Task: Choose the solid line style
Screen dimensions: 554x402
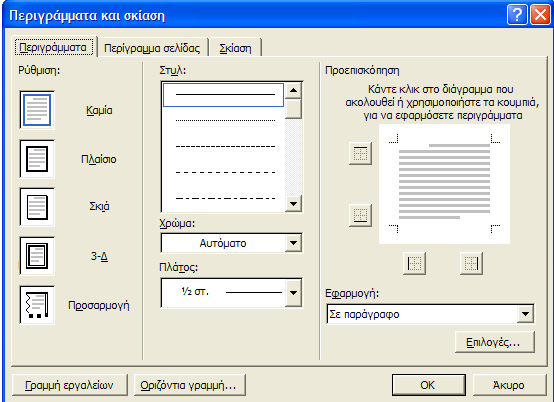Action: pyautogui.click(x=223, y=95)
